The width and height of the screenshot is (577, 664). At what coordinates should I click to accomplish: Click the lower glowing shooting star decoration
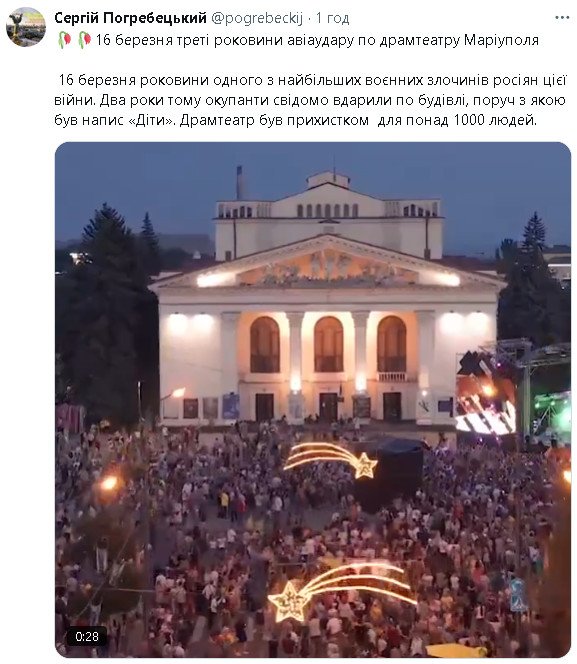(342, 593)
